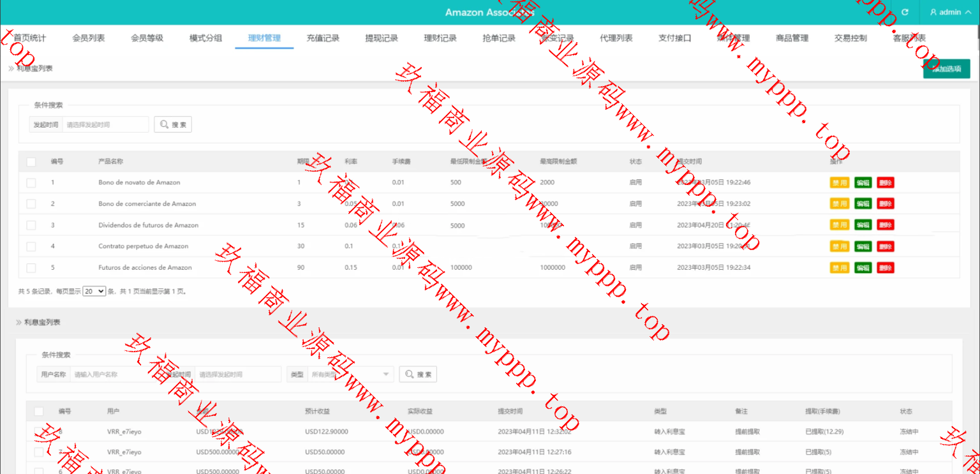Delete Dividendos de futuros de Amazon via 删除
This screenshot has width=980, height=474.
[886, 225]
